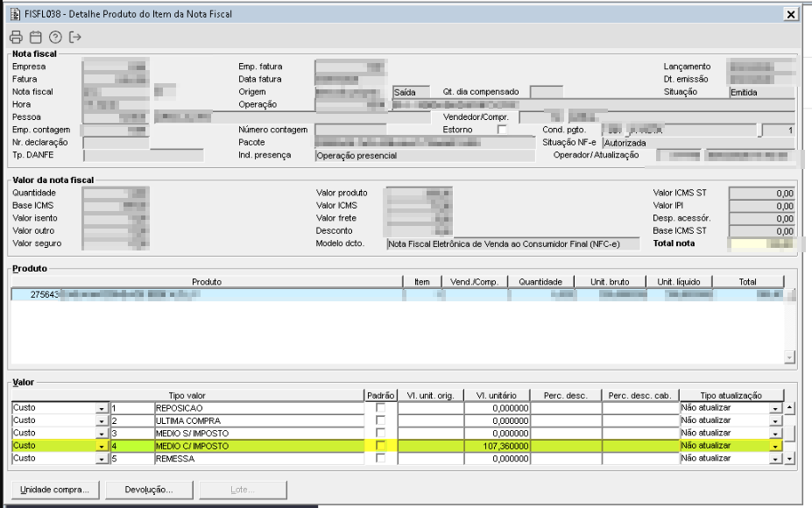812x508 pixels.
Task: Click Tipo atualização column header
Action: tap(731, 395)
